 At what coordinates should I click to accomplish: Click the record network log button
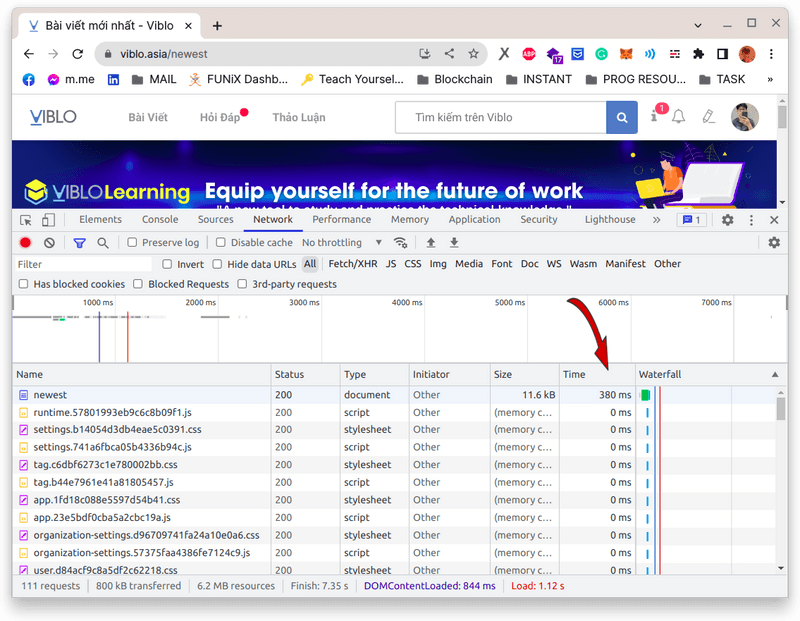point(26,243)
